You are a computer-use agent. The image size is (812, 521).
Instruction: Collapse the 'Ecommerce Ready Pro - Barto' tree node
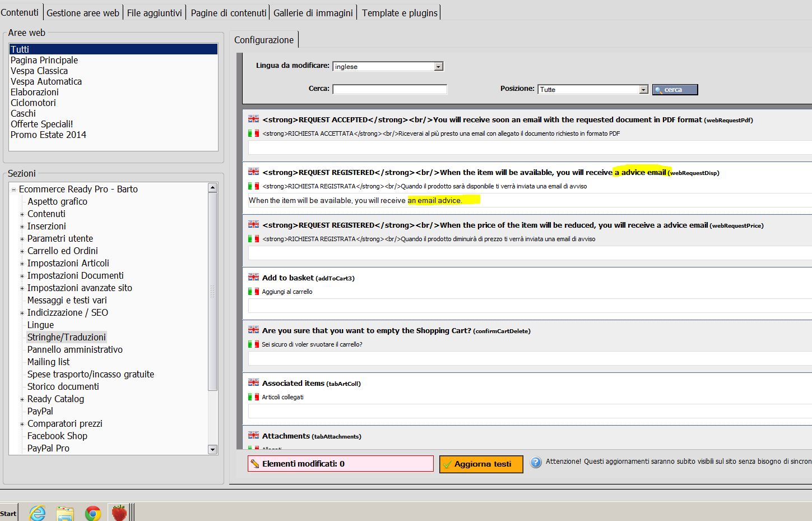point(13,190)
